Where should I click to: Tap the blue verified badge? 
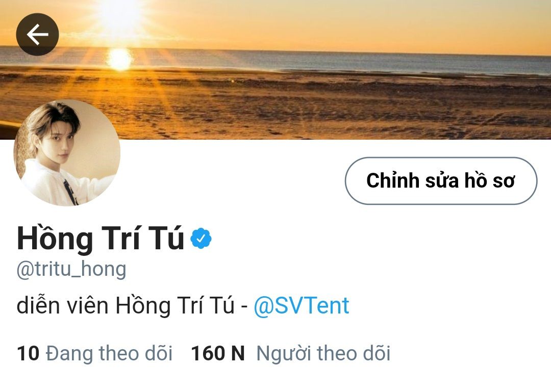tap(201, 239)
